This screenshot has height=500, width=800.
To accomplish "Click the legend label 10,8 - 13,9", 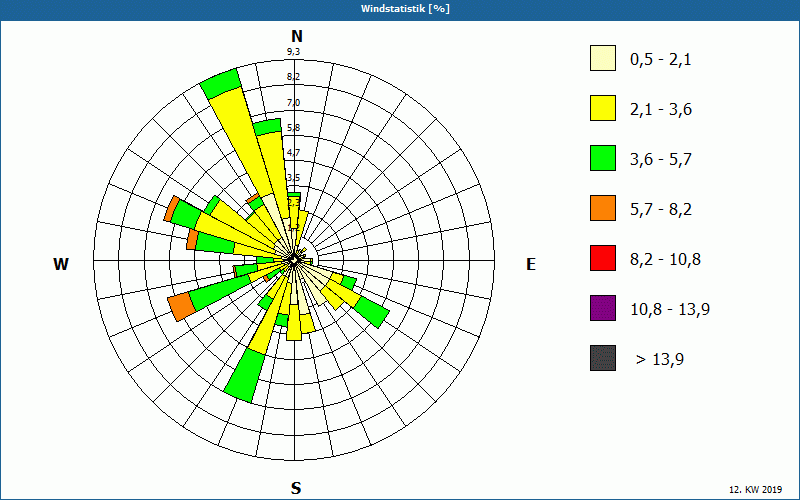I will (x=670, y=310).
